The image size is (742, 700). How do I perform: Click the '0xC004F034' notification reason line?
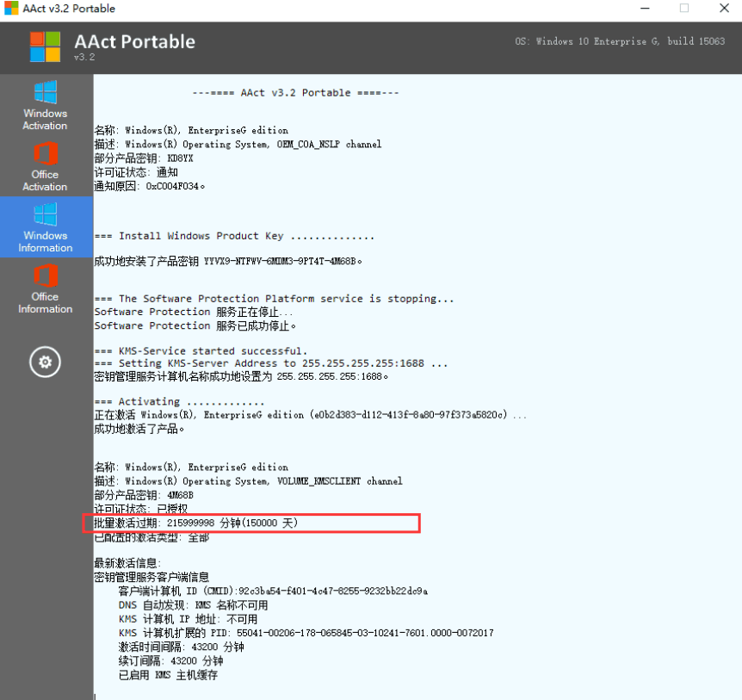point(150,186)
